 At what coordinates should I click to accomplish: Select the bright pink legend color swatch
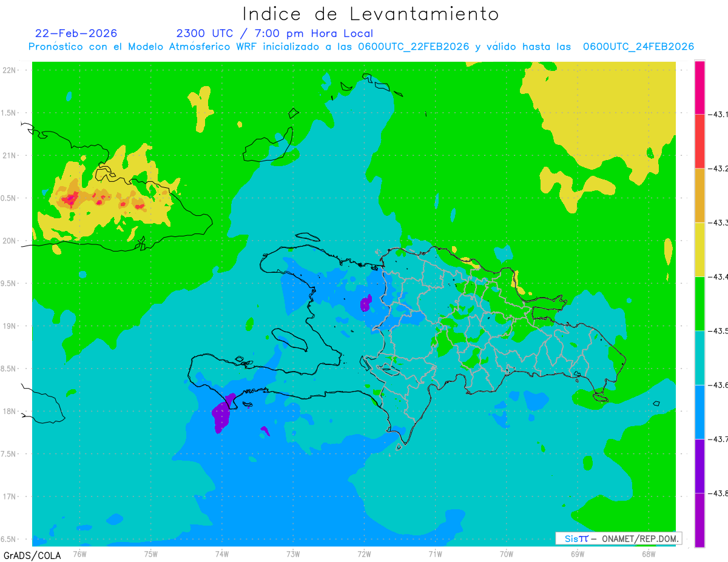tap(699, 87)
